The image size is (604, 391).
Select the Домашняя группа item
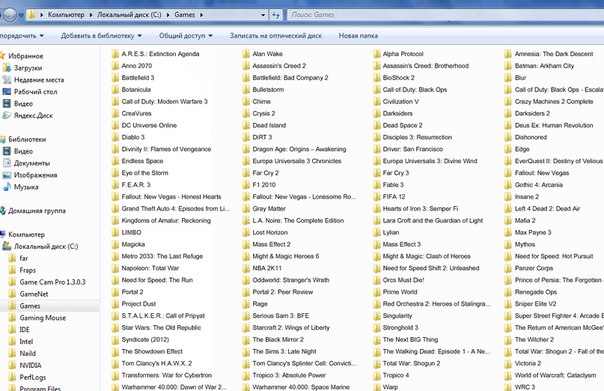click(37, 211)
